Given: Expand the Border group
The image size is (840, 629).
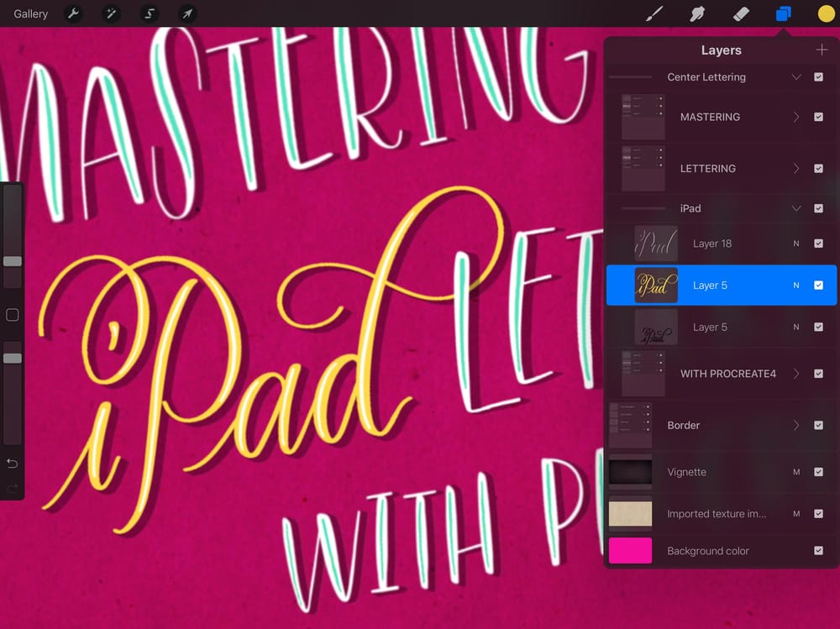Looking at the screenshot, I should pos(796,425).
